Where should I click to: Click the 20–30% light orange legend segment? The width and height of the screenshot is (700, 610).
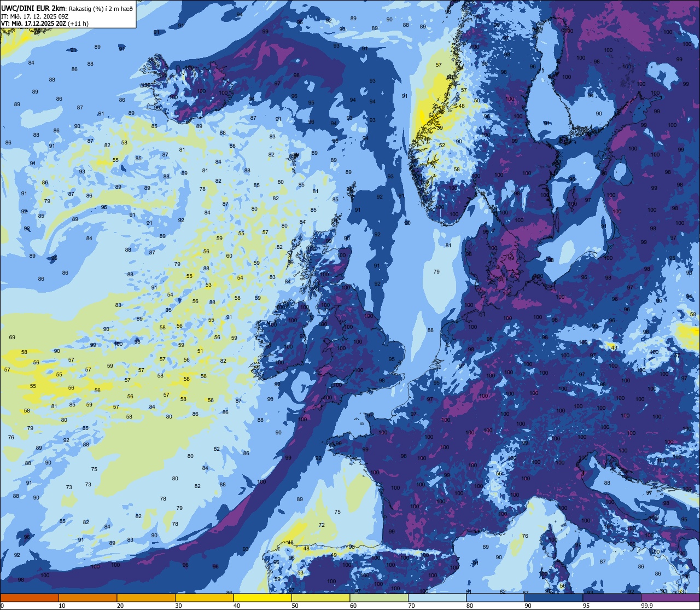[x=146, y=597]
